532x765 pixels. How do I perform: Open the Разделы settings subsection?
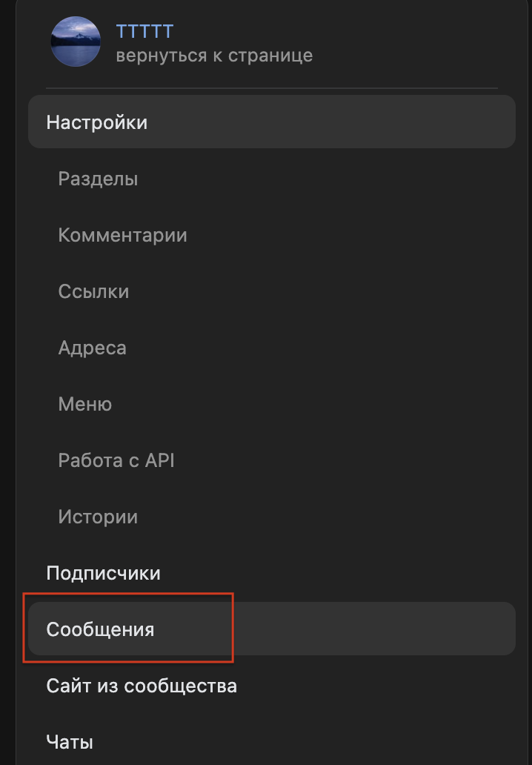tap(98, 179)
